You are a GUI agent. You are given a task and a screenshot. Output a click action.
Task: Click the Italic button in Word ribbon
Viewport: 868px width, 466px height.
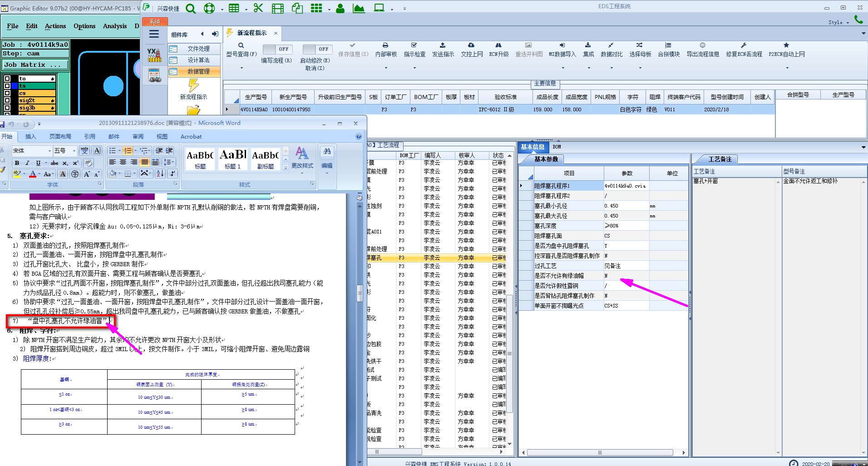(x=27, y=163)
